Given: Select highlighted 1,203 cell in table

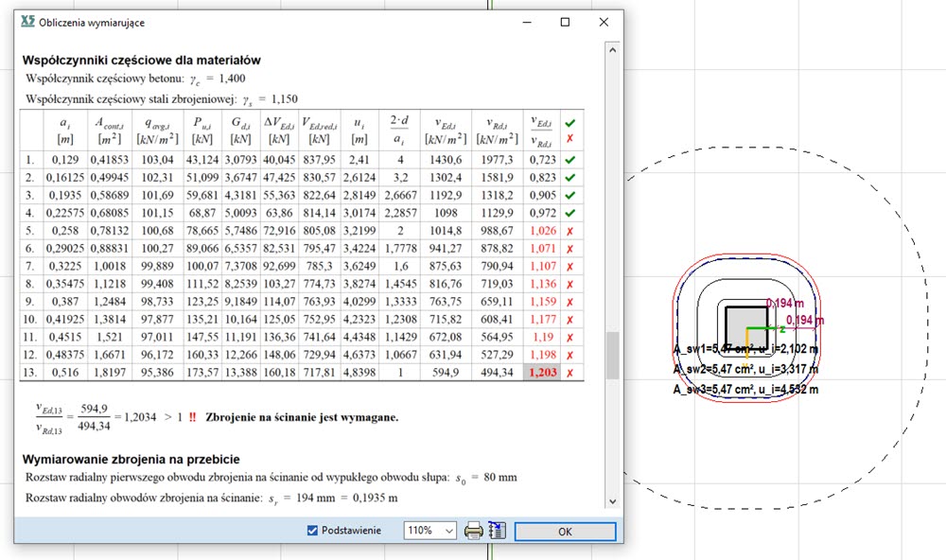Looking at the screenshot, I should 543,374.
